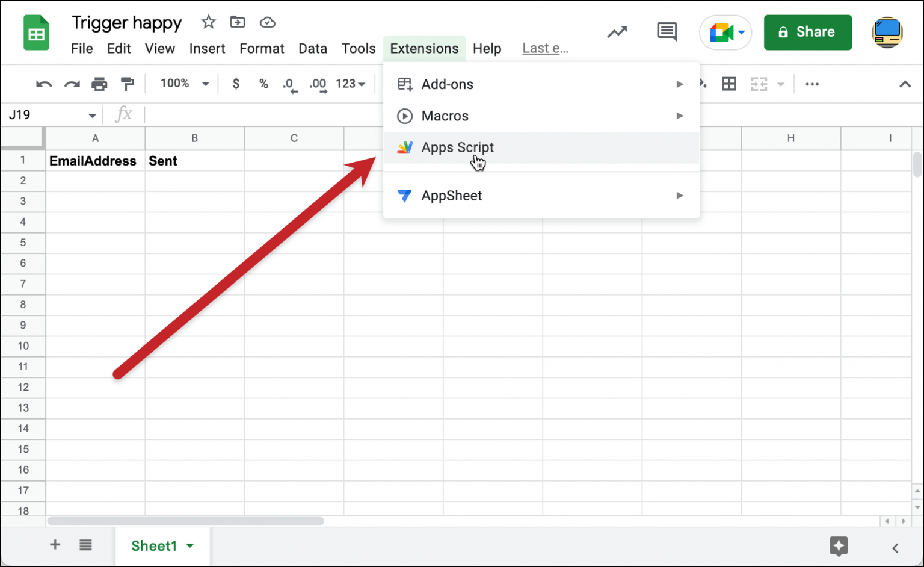Open the 123 number format dropdown
The height and width of the screenshot is (567, 924).
(x=350, y=84)
